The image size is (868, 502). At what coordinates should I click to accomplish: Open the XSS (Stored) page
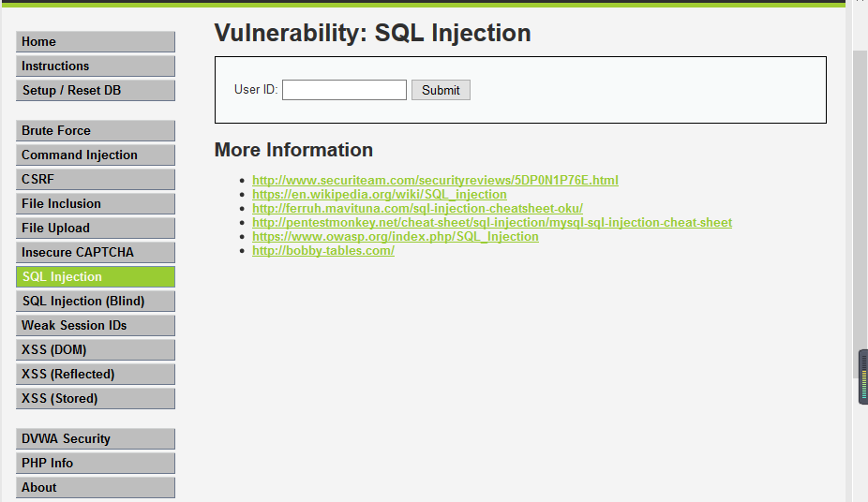pyautogui.click(x=95, y=399)
